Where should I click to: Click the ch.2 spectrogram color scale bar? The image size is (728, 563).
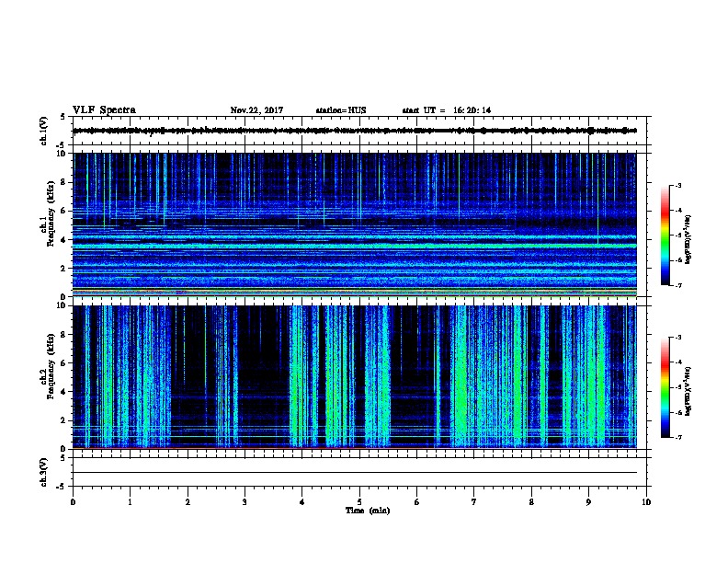665,387
